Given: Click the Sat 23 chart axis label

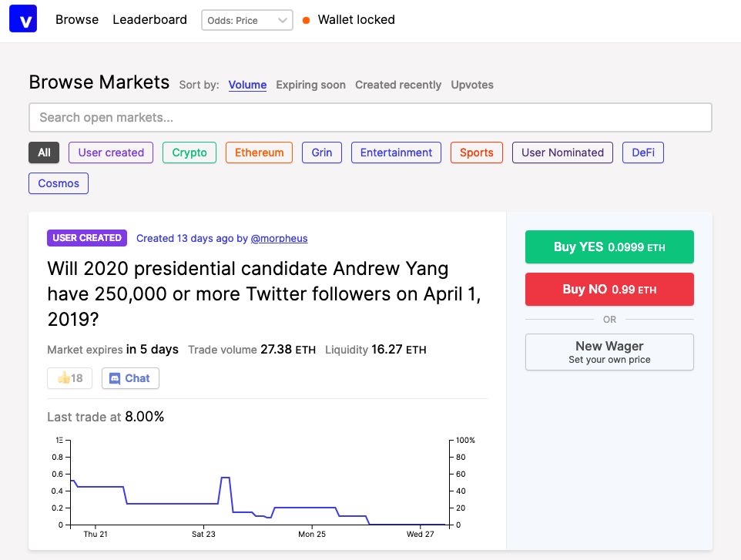Looking at the screenshot, I should (x=203, y=534).
